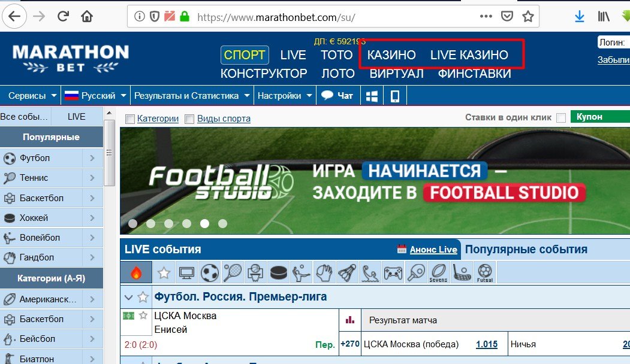The width and height of the screenshot is (630, 364).
Task: Filter live events by rugby Sevens icon
Action: [x=438, y=273]
